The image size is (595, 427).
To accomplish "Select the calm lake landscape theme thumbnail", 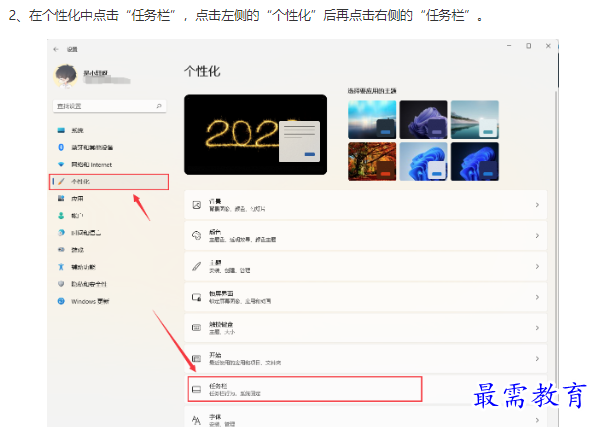I will click(x=475, y=120).
